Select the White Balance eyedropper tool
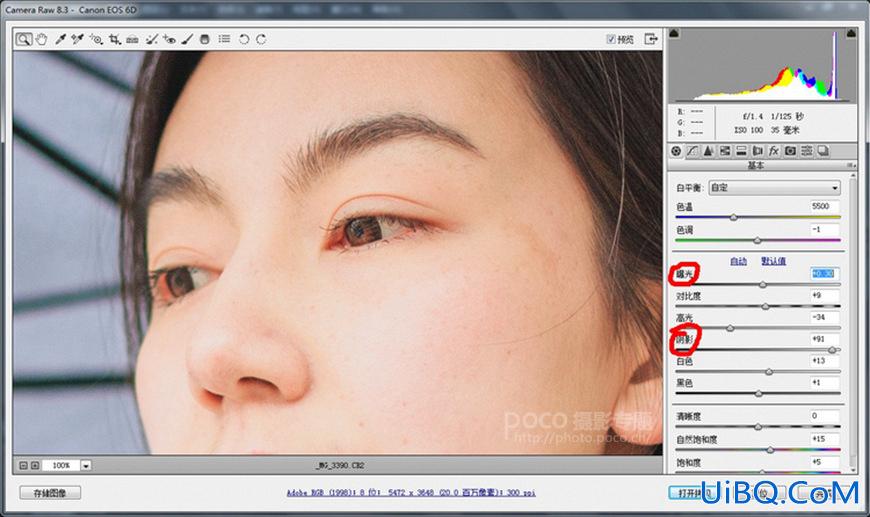The image size is (870, 517). pyautogui.click(x=60, y=39)
